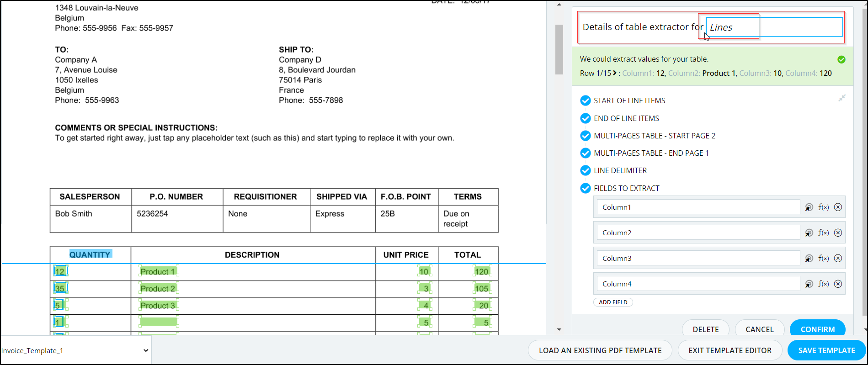Image resolution: width=868 pixels, height=365 pixels.
Task: Open the Invoice_Template_1 dropdown
Action: (x=75, y=350)
